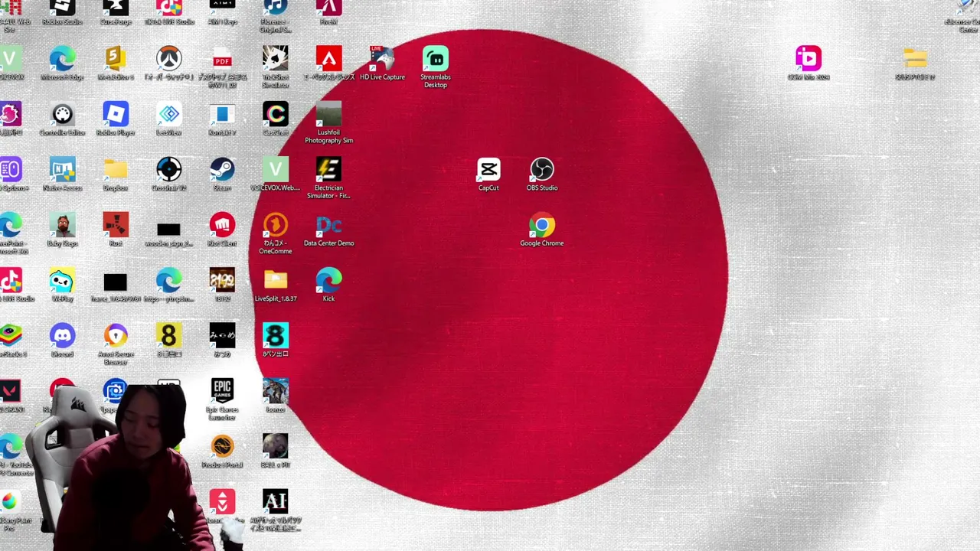This screenshot has width=980, height=551.
Task: Launch Streamlabs Desktop
Action: click(436, 59)
